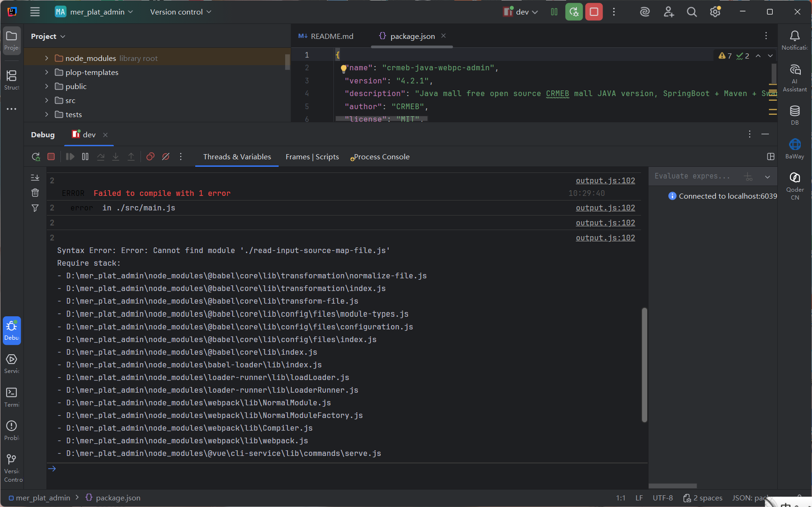Hide the Debug tool window
The image size is (812, 507).
click(765, 134)
